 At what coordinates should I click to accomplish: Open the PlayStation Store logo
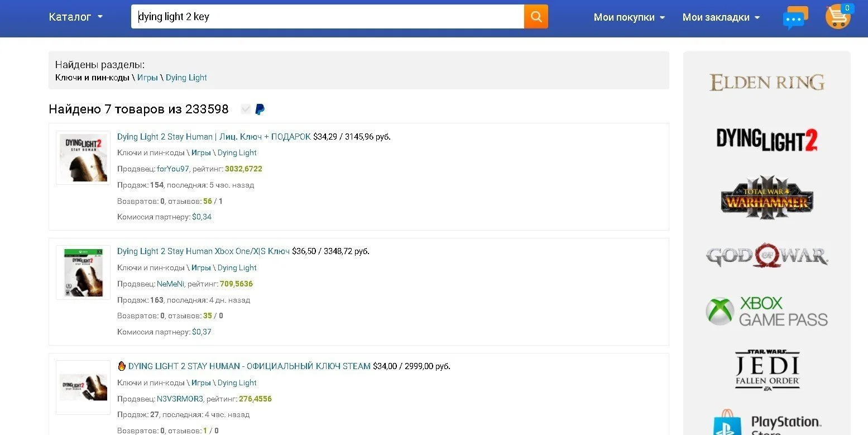point(766,423)
